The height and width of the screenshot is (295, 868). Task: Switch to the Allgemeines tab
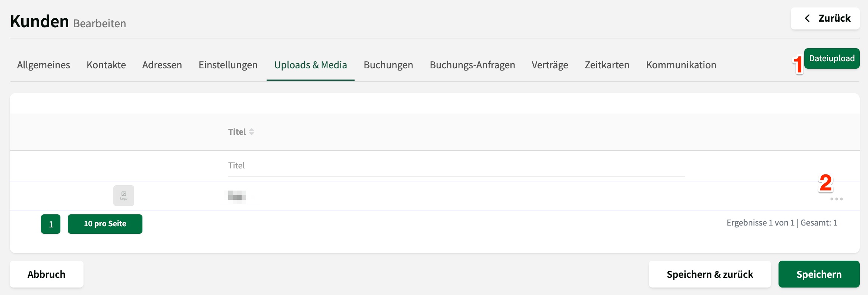[x=44, y=65]
